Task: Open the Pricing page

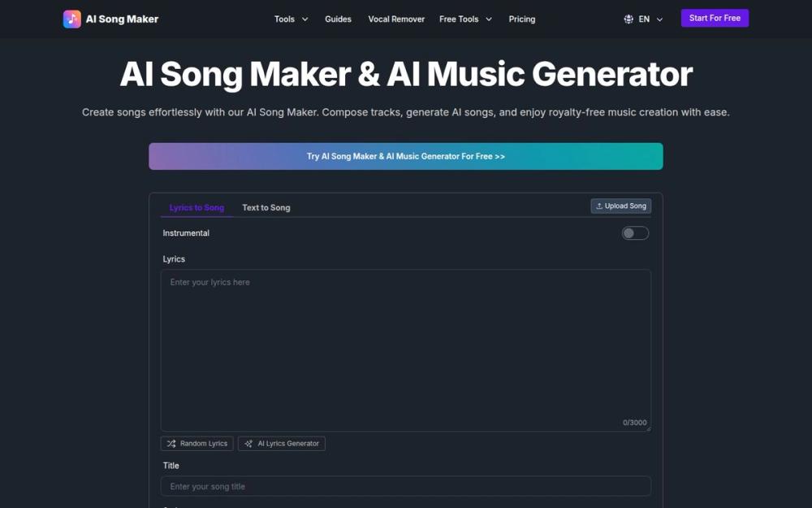Action: pyautogui.click(x=521, y=19)
